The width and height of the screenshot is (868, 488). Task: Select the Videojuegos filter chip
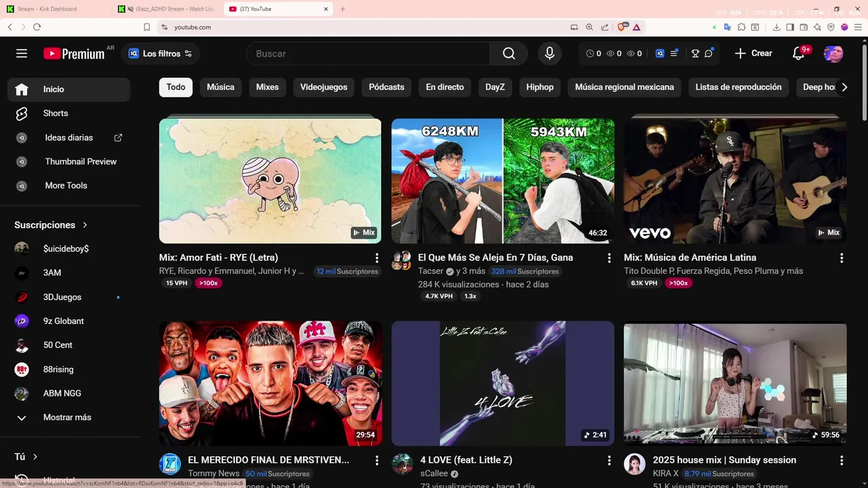323,87
